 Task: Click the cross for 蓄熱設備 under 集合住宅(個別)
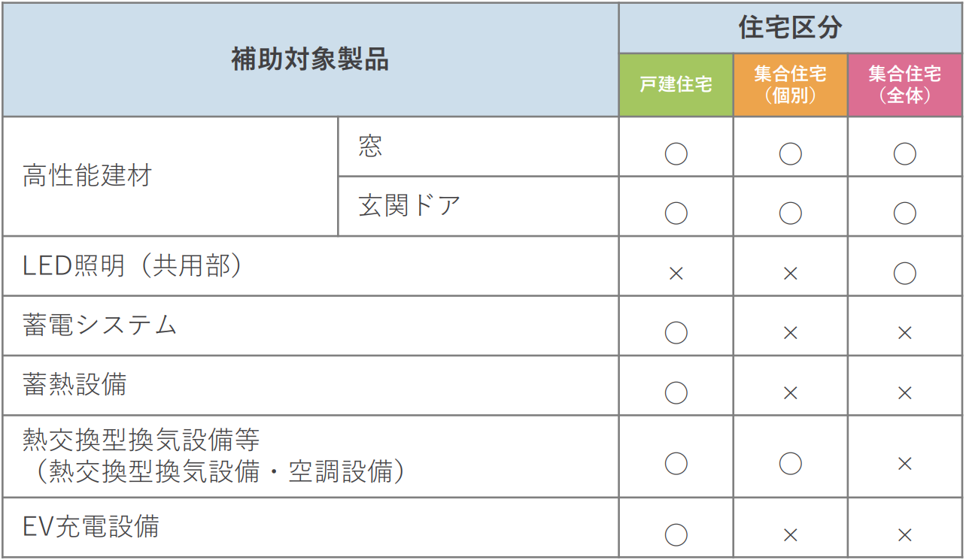790,392
